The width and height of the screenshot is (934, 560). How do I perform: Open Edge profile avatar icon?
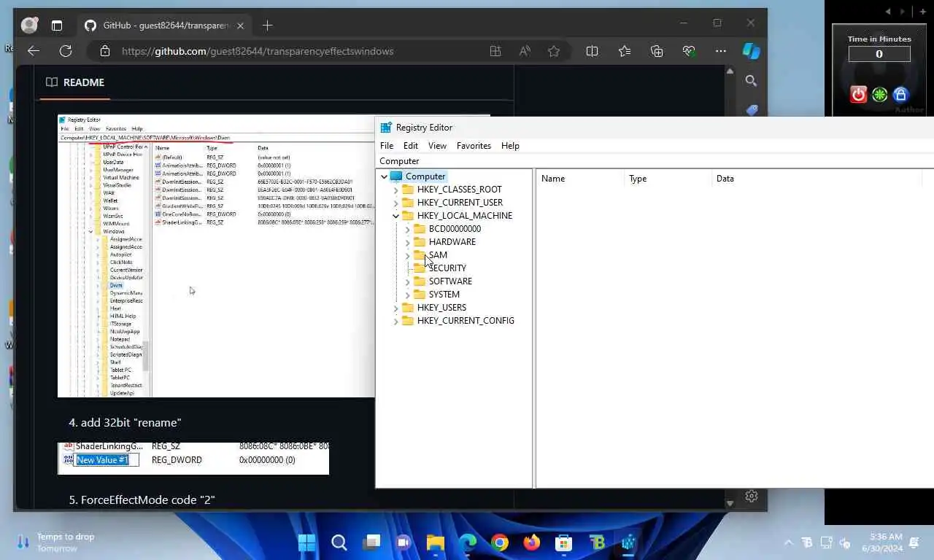pyautogui.click(x=30, y=26)
